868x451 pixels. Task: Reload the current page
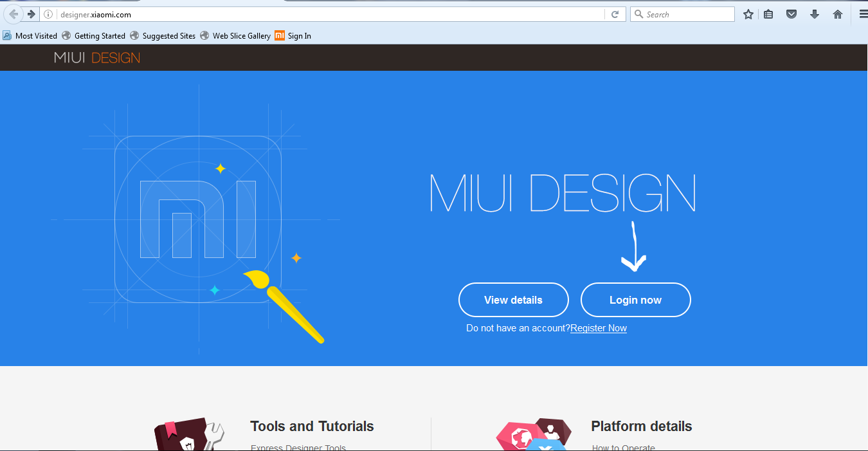pos(615,14)
